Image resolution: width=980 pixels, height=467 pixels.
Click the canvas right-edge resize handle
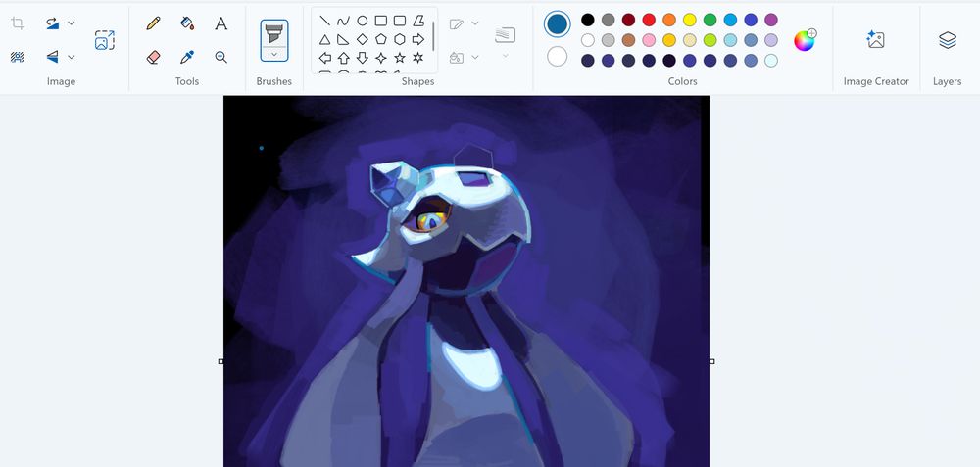pyautogui.click(x=711, y=361)
